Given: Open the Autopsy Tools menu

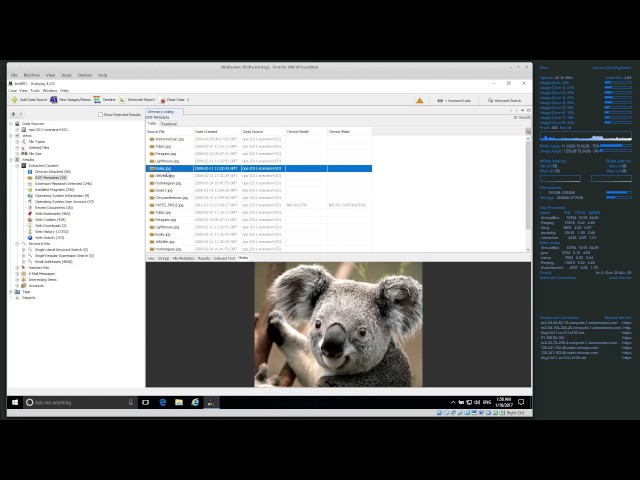Looking at the screenshot, I should click(35, 91).
